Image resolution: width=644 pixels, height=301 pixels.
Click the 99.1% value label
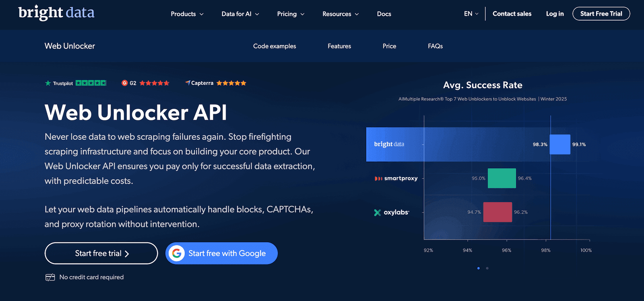click(x=579, y=144)
